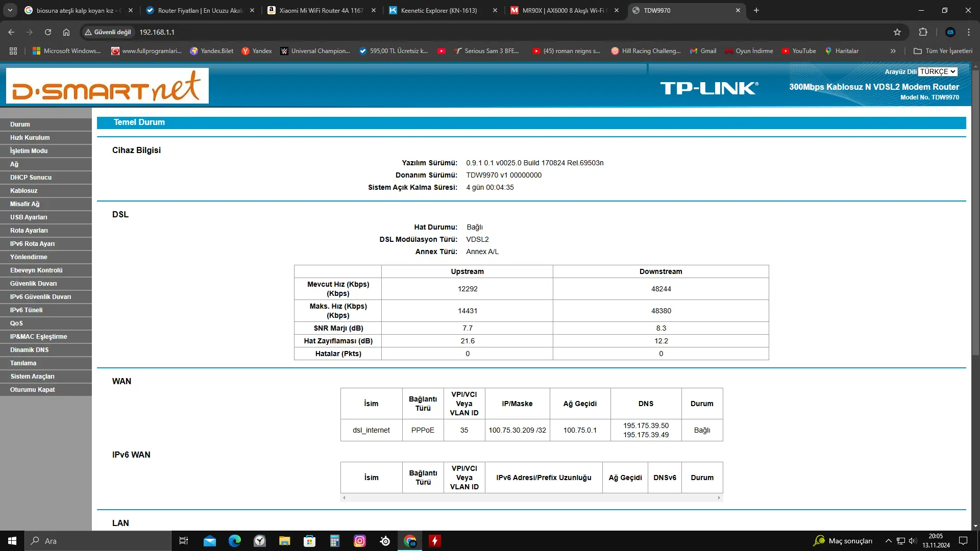Open the IPv6 Tüneli menu
This screenshot has width=980, height=551.
[x=46, y=310]
